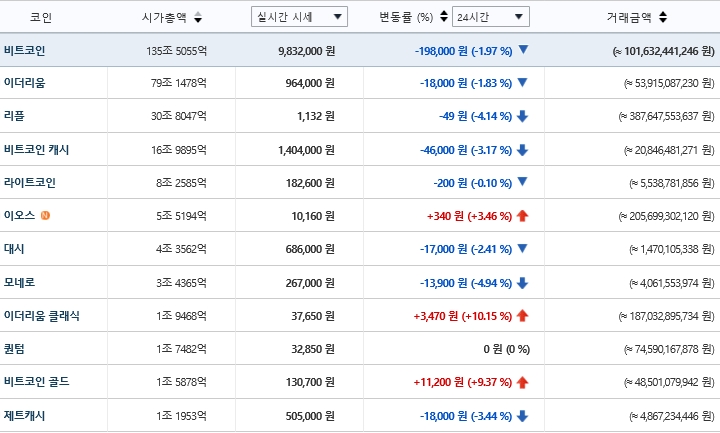Open the 제트캐시 coin link
Image resolution: width=720 pixels, height=433 pixels.
click(24, 416)
